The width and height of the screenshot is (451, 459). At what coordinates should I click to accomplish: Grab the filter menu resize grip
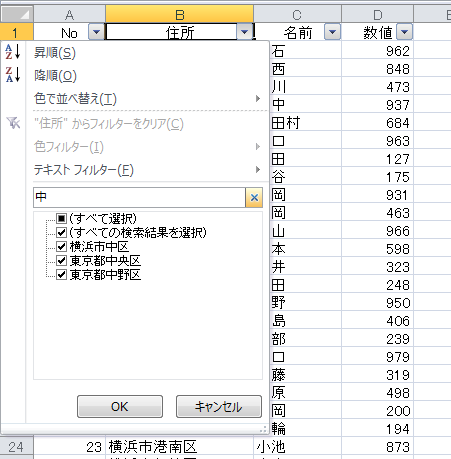263,429
